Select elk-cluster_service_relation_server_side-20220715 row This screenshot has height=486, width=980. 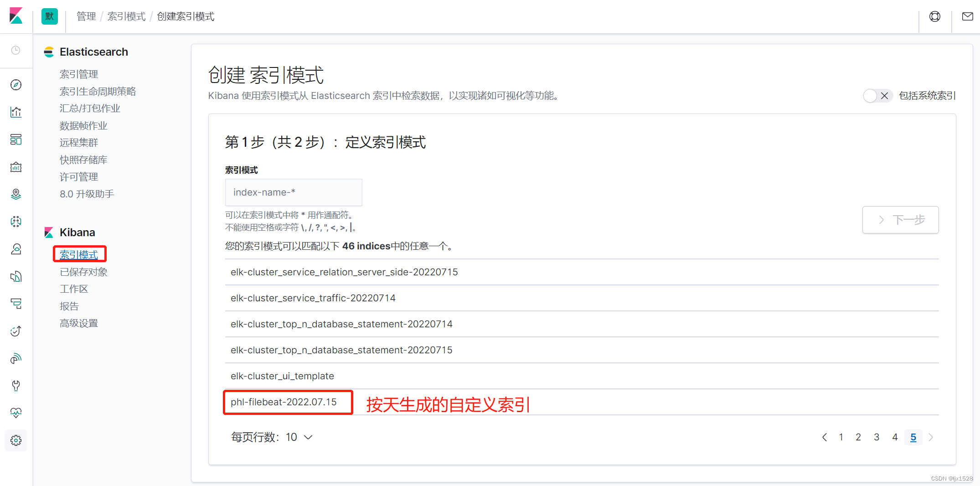(582, 272)
